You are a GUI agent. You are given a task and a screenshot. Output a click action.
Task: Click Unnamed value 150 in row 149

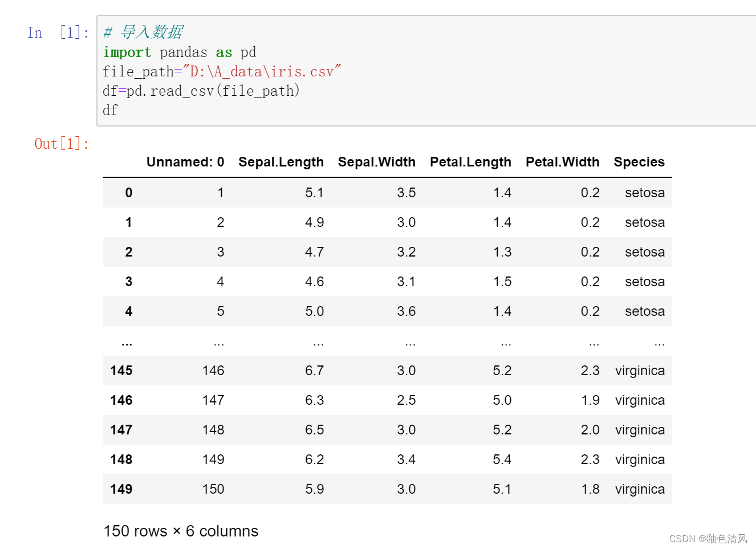point(213,489)
